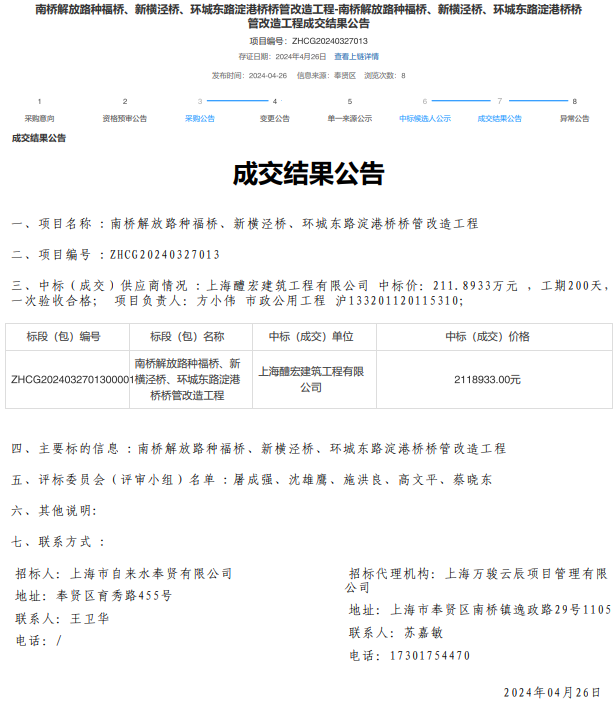Open the 采购公告 step link
Viewport: 616px width, 705px height.
point(199,118)
